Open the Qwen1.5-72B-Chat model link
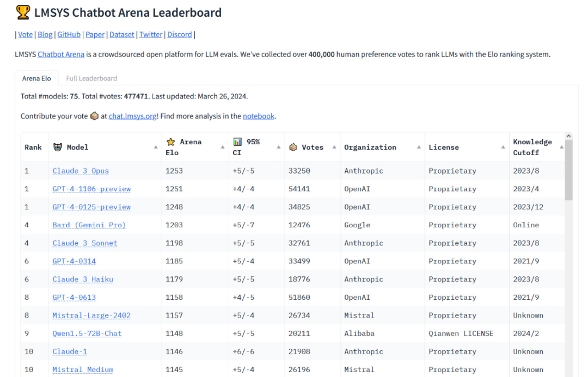 click(x=87, y=333)
